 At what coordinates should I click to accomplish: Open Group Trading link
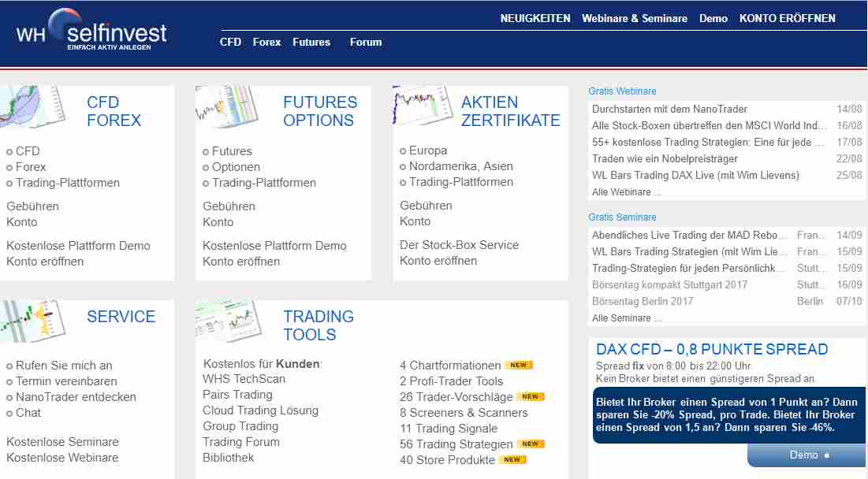pos(240,426)
